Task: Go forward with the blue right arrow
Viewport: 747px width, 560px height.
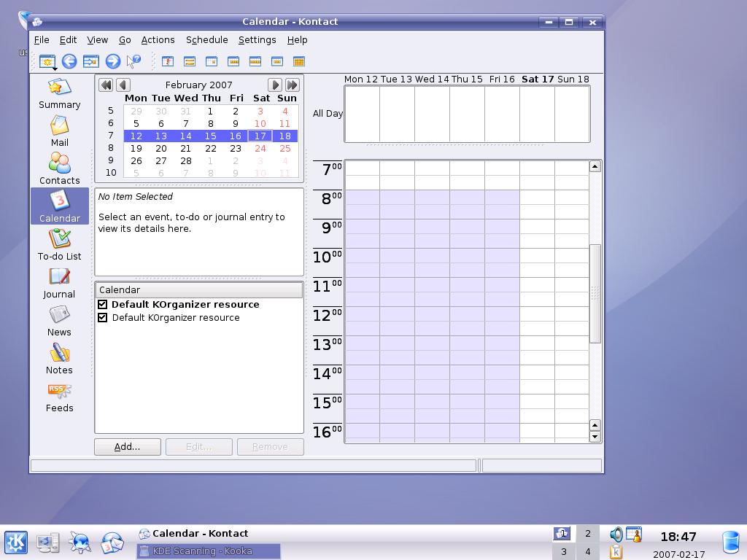Action: [113, 61]
